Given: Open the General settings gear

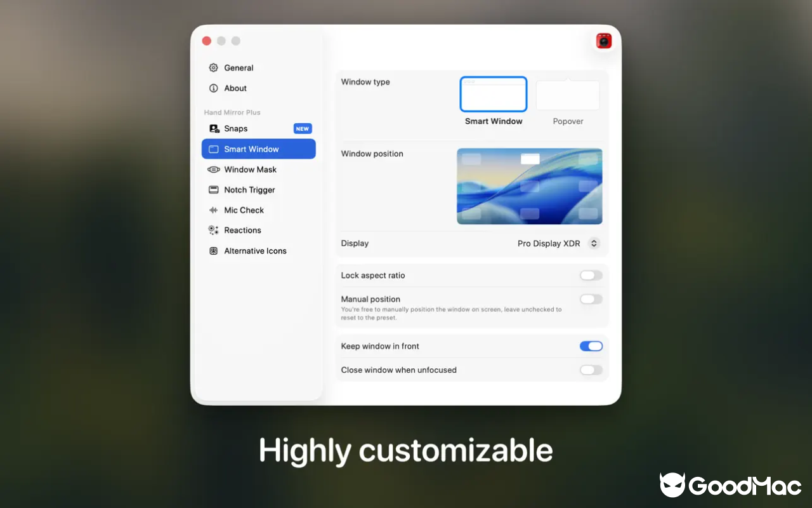Looking at the screenshot, I should click(x=213, y=67).
